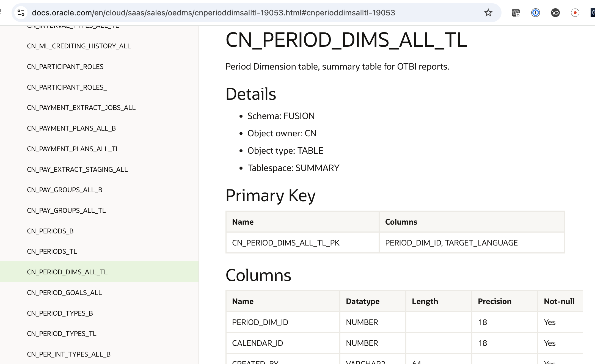
Task: Go to CN_PAYMENT_PLANS_ALL_B entry
Action: pyautogui.click(x=71, y=128)
